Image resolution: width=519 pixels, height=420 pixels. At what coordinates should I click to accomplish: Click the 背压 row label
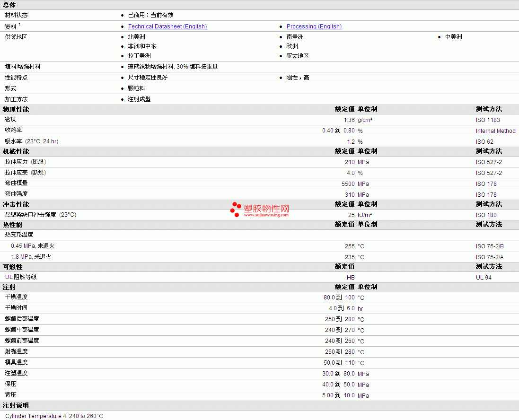10,395
